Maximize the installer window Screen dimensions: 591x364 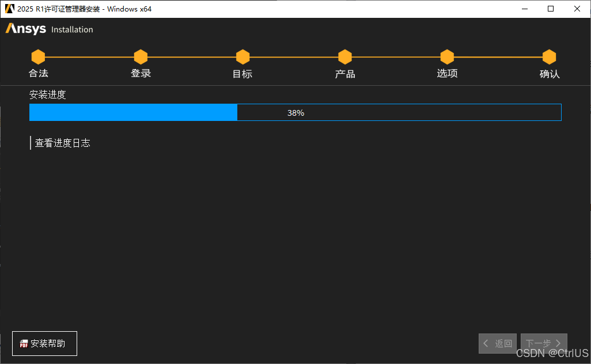pyautogui.click(x=551, y=9)
